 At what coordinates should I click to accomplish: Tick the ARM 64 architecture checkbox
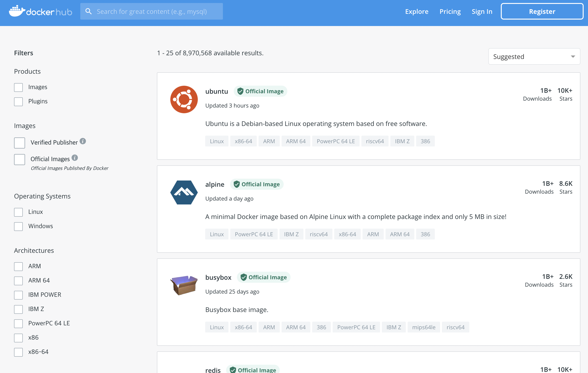[19, 281]
